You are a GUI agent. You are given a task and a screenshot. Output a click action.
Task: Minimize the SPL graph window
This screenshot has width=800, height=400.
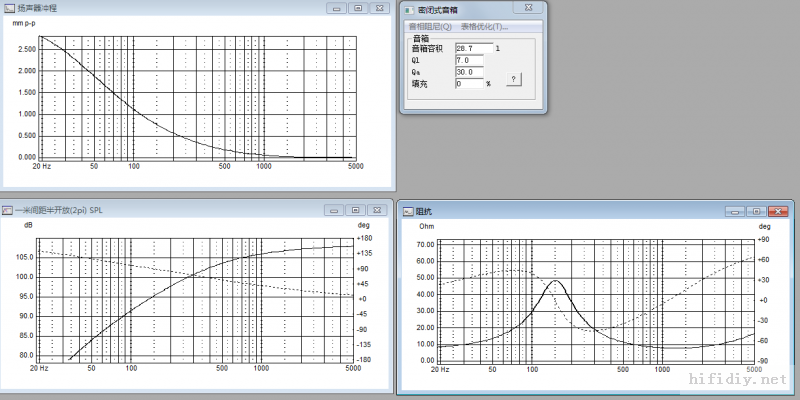pos(336,211)
